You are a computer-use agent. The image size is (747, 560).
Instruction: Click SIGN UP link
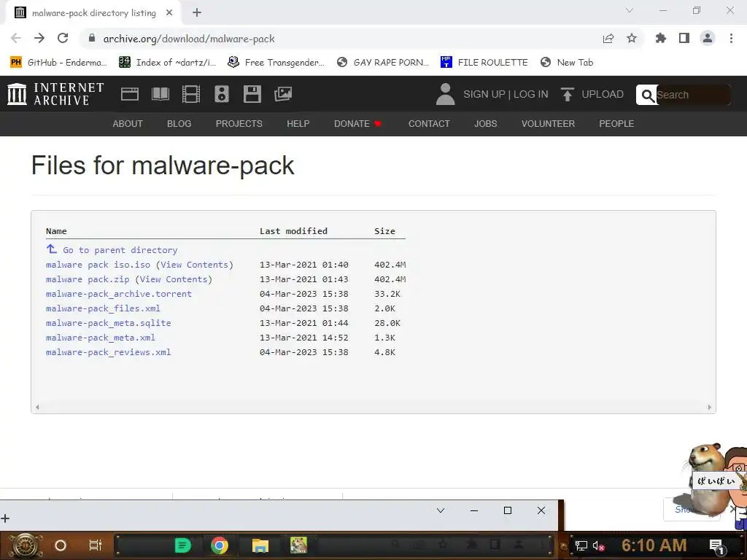(x=484, y=94)
